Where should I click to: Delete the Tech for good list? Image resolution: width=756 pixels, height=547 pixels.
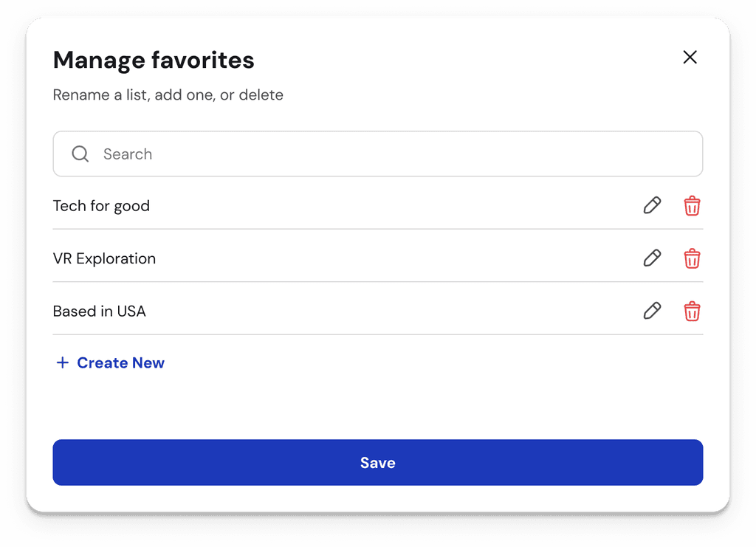692,206
